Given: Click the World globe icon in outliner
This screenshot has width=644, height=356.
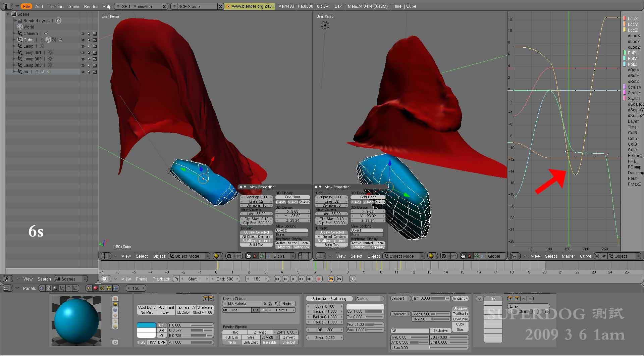Looking at the screenshot, I should tap(20, 27).
